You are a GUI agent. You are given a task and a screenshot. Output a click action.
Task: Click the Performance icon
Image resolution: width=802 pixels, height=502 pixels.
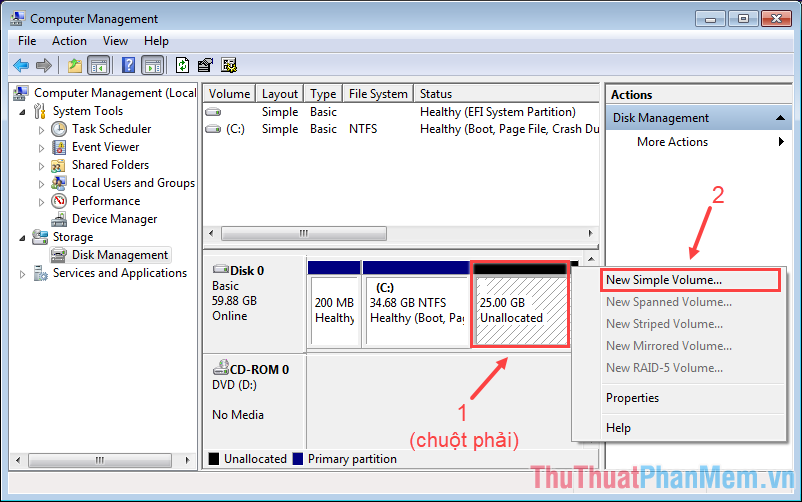(x=59, y=201)
